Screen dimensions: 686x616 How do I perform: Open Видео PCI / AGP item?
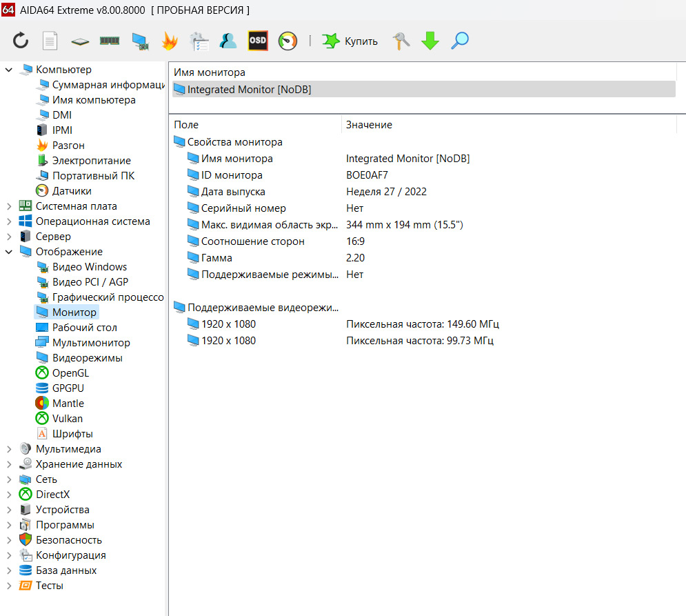pyautogui.click(x=82, y=282)
